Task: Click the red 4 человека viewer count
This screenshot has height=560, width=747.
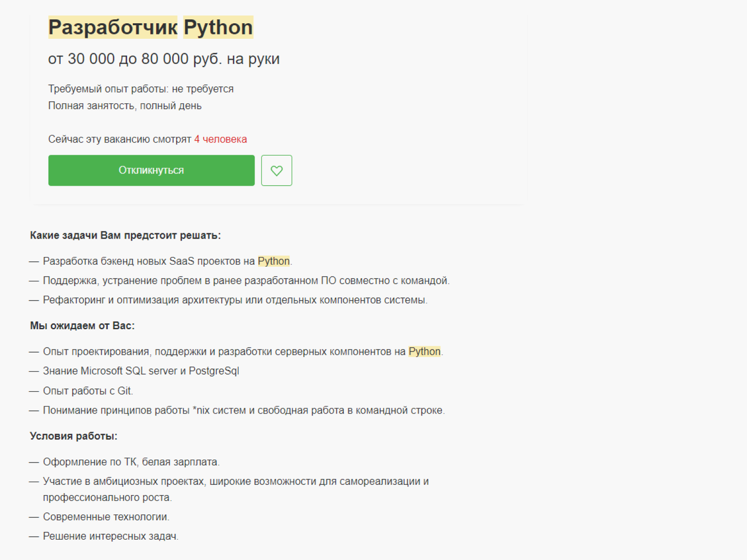Action: [220, 140]
